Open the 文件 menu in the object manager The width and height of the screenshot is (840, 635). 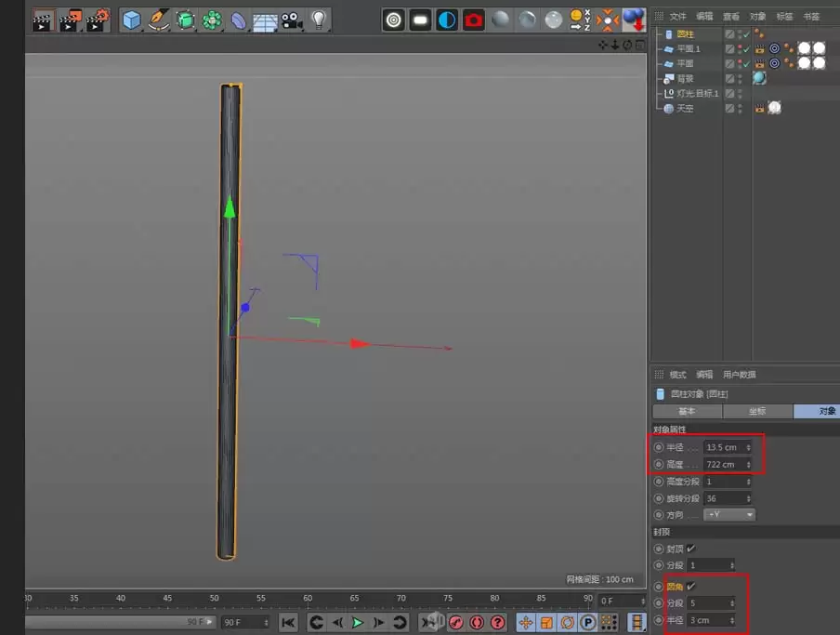[x=679, y=15]
